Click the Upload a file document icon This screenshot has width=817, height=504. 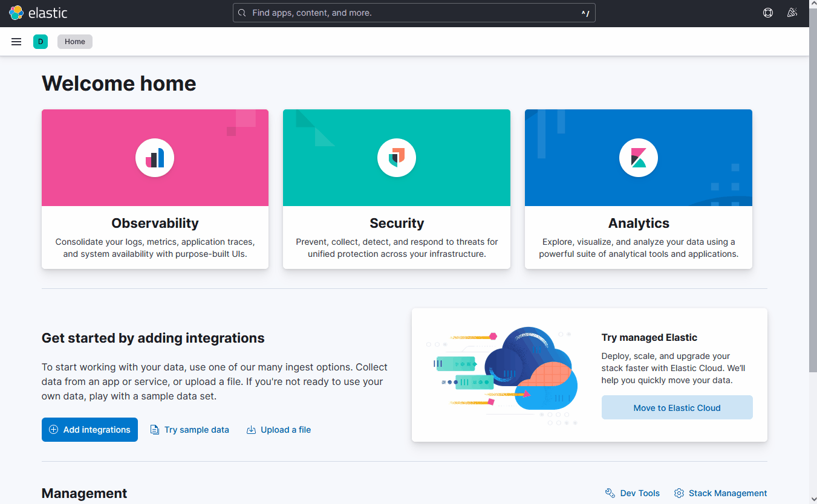[251, 430]
